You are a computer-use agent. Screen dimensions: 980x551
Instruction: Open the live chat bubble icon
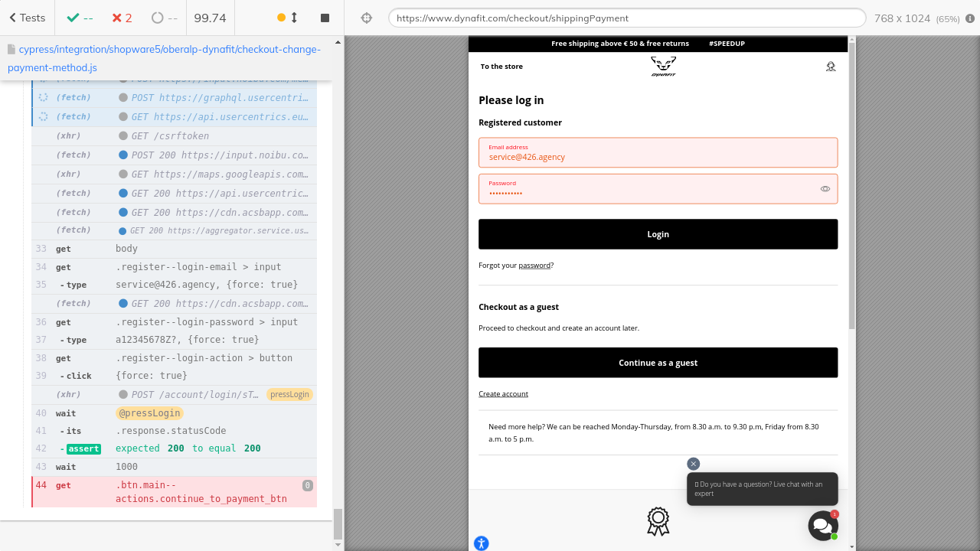coord(822,526)
